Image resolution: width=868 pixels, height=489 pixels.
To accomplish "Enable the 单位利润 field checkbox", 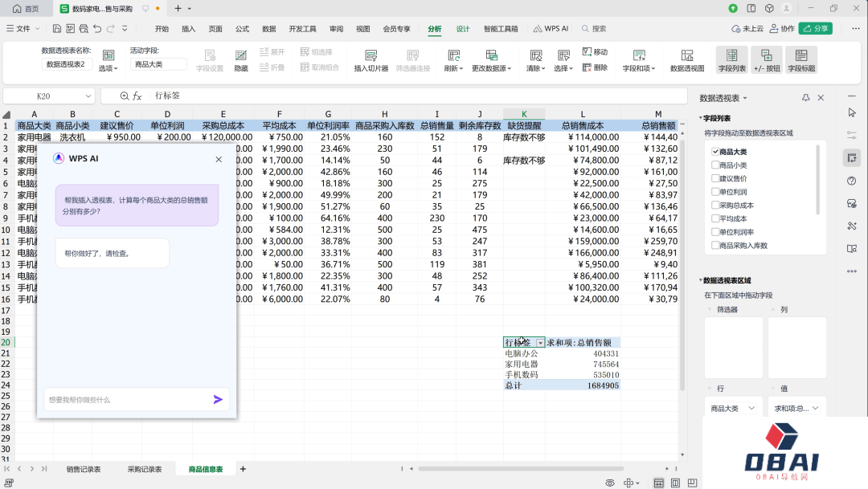I will point(715,192).
